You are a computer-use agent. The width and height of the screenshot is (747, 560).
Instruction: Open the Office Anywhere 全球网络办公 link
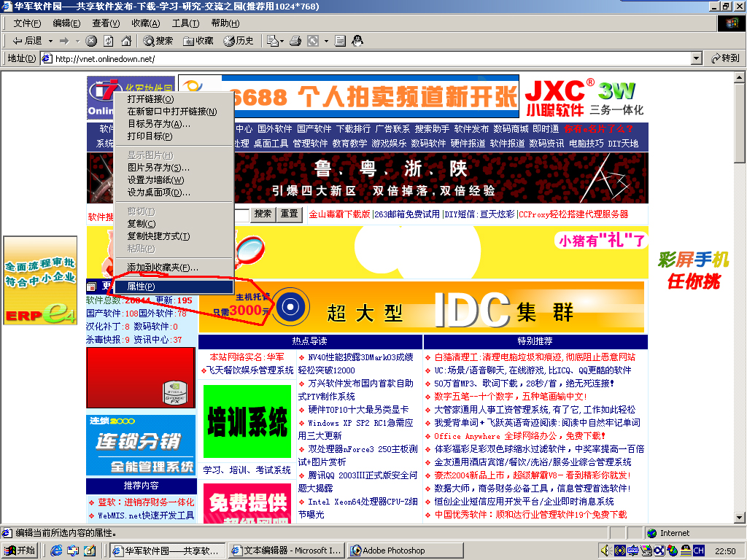(x=519, y=436)
